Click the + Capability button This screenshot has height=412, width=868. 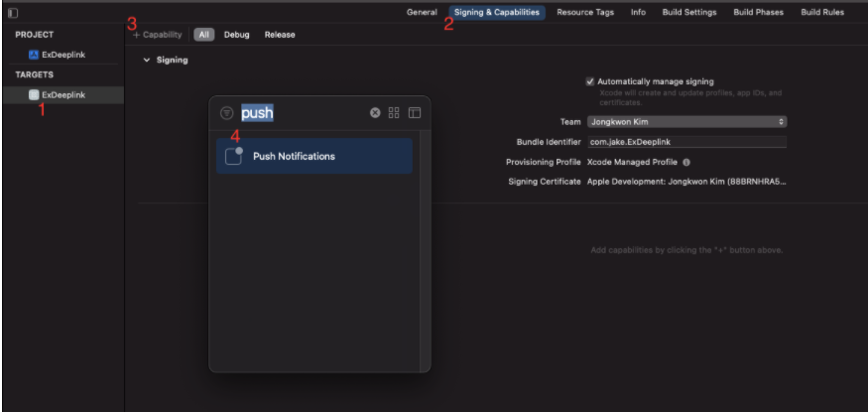tap(158, 35)
